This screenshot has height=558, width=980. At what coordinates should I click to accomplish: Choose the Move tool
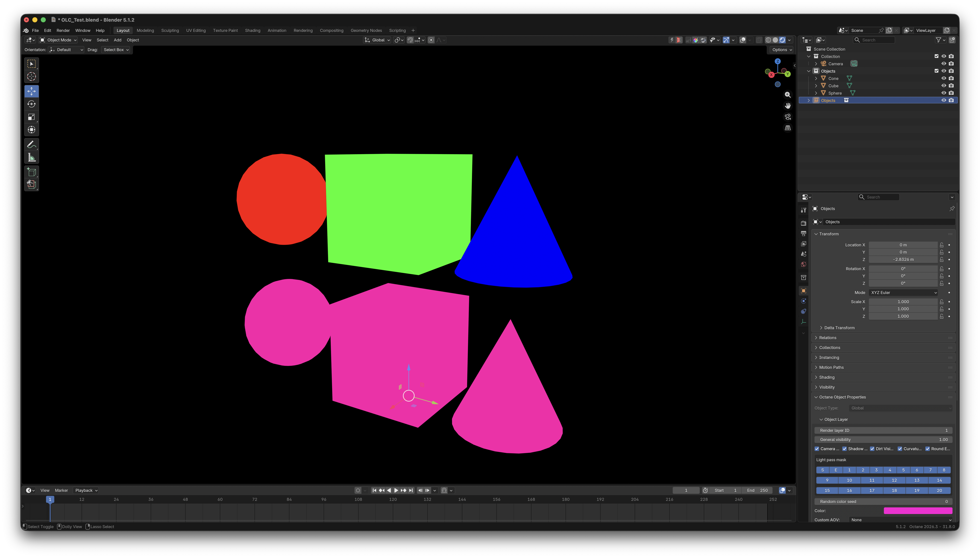pyautogui.click(x=31, y=91)
